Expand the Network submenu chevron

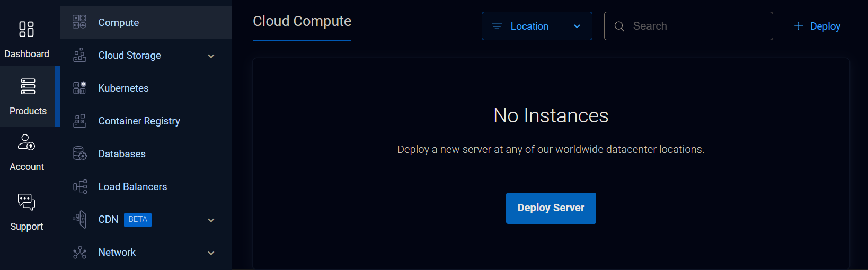click(211, 253)
